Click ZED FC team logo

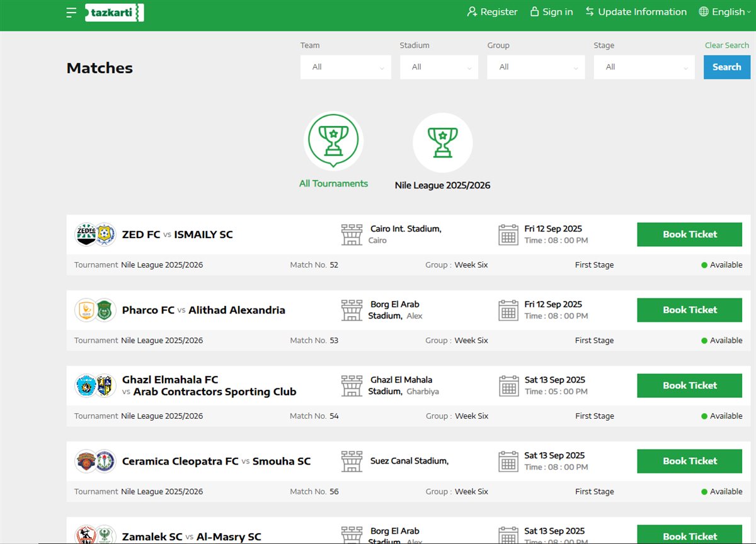tap(86, 234)
